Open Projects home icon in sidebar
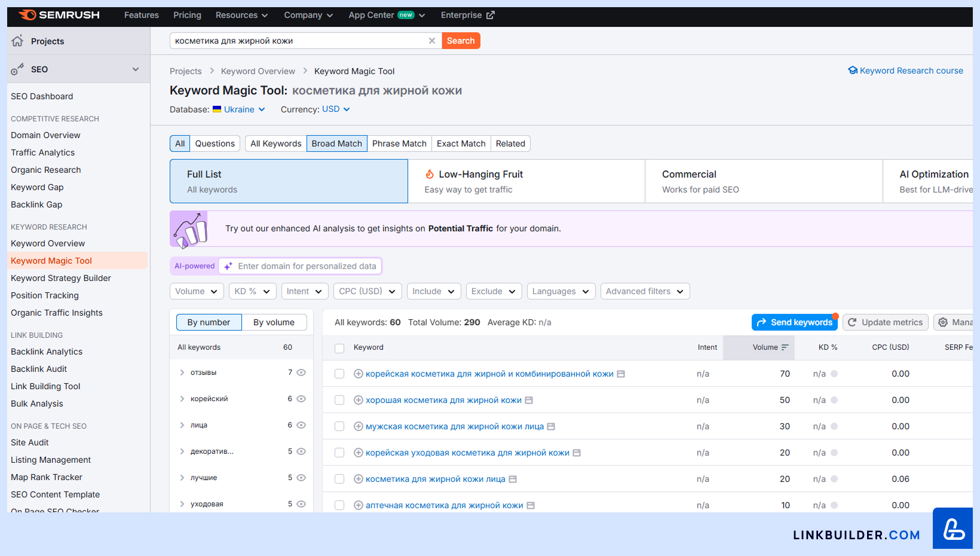This screenshot has width=980, height=556. pyautogui.click(x=17, y=41)
